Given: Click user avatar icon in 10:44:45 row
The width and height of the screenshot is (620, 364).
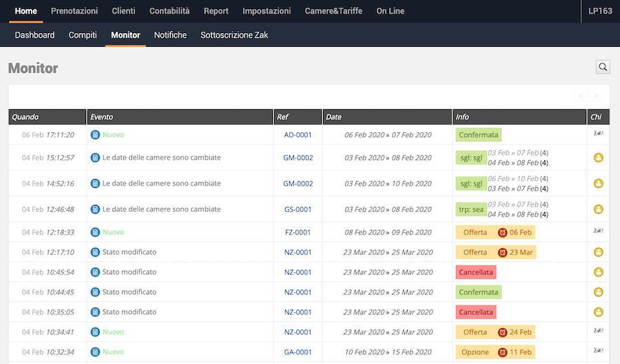Looking at the screenshot, I should 598,292.
